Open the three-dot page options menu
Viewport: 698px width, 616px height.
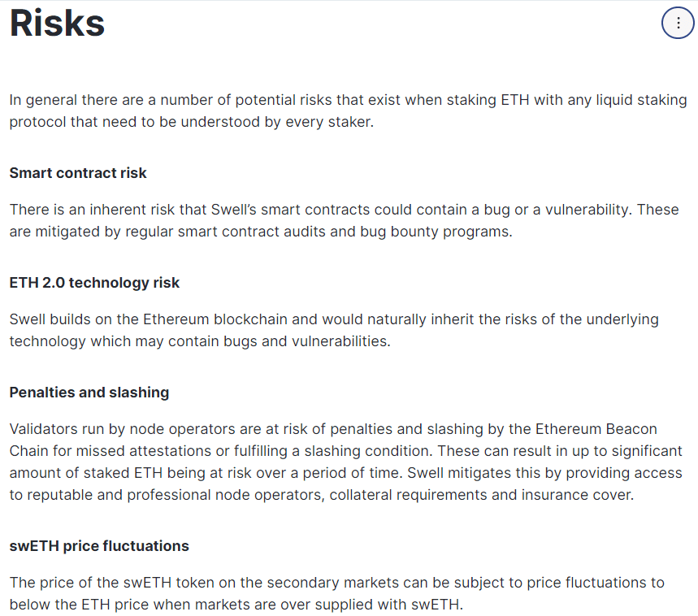click(678, 23)
